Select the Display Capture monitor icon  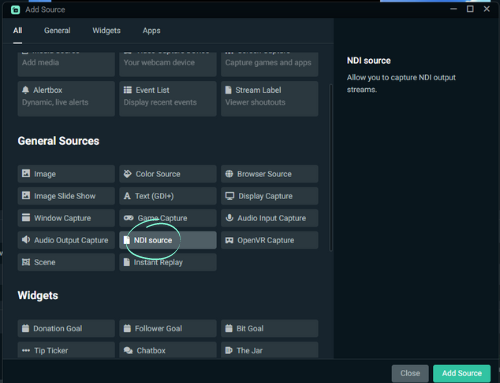[230, 196]
